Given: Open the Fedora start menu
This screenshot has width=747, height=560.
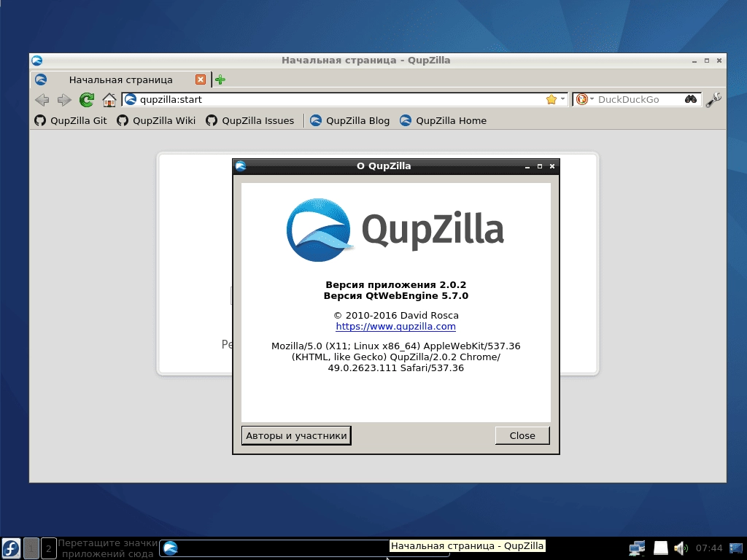Looking at the screenshot, I should coord(11,548).
